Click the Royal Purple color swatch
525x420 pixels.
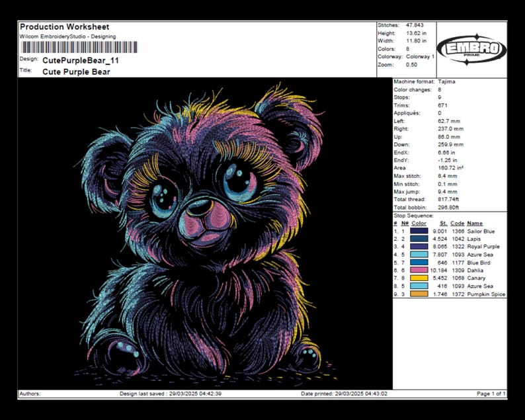click(419, 247)
